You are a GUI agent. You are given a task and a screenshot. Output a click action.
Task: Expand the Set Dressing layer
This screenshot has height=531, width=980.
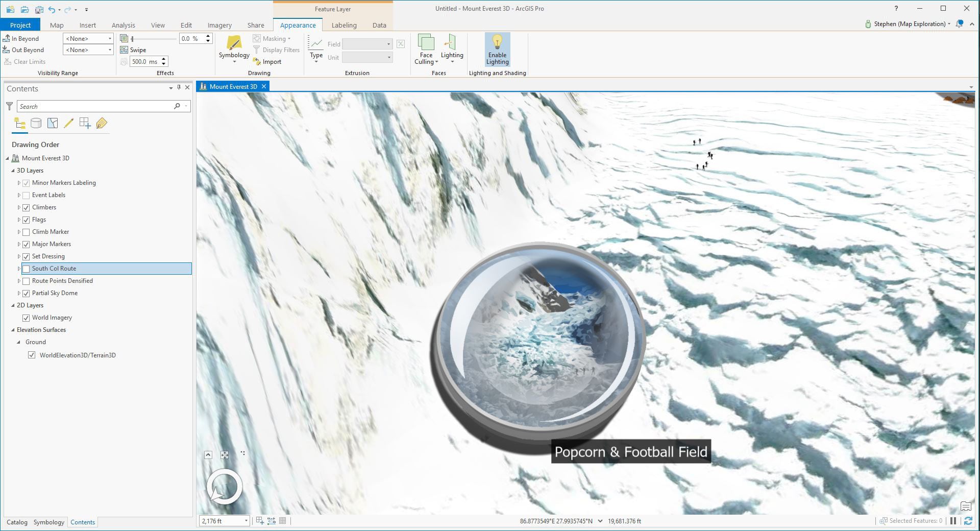[19, 256]
